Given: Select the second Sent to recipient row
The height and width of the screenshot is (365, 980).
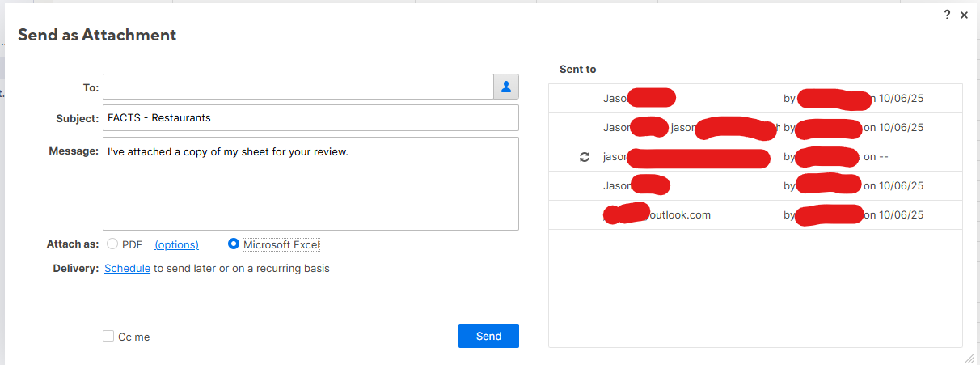Looking at the screenshot, I should tap(754, 128).
